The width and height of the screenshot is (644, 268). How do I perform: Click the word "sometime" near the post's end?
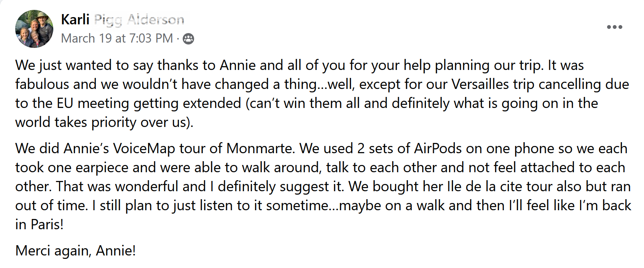(x=302, y=206)
